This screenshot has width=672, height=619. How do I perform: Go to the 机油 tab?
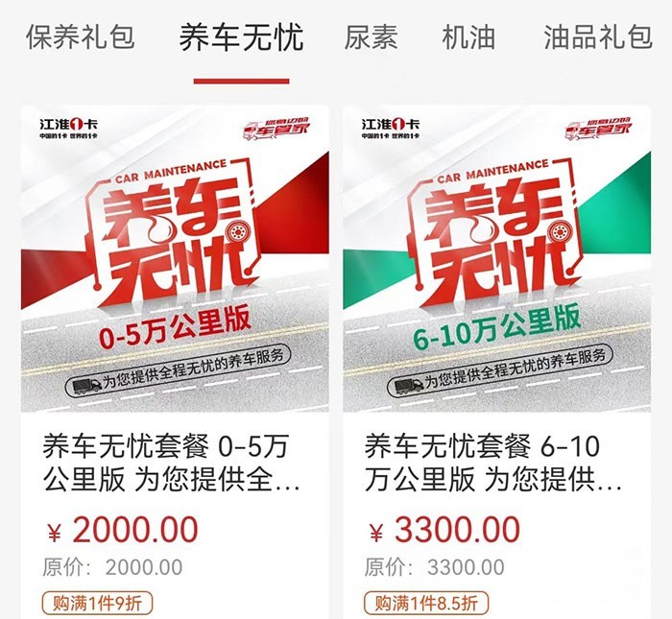point(468,36)
